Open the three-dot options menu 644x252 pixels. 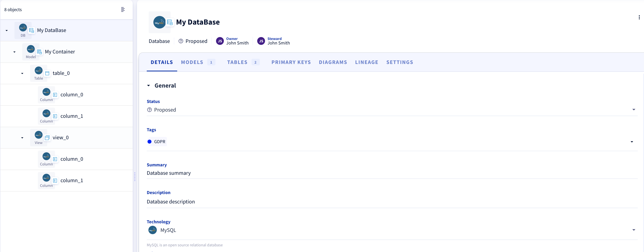pyautogui.click(x=639, y=17)
